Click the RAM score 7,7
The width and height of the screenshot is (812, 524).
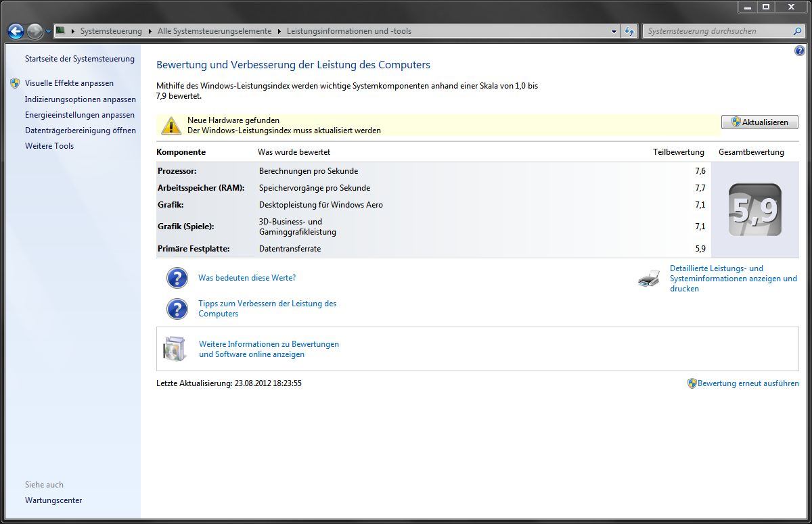(x=700, y=188)
